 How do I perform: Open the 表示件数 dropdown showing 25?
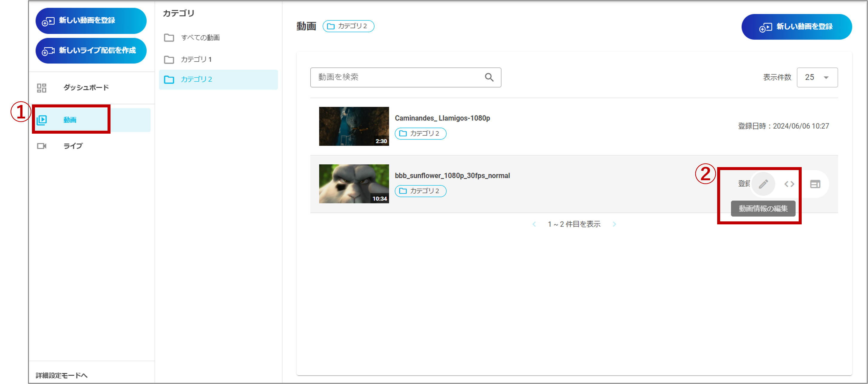pyautogui.click(x=817, y=77)
